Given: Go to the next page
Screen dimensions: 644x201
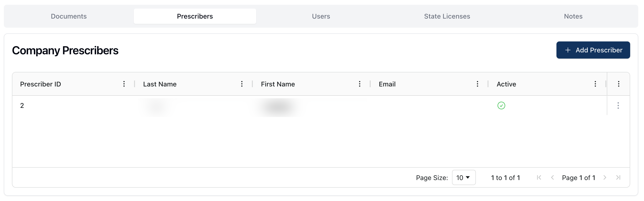Looking at the screenshot, I should pos(605,177).
